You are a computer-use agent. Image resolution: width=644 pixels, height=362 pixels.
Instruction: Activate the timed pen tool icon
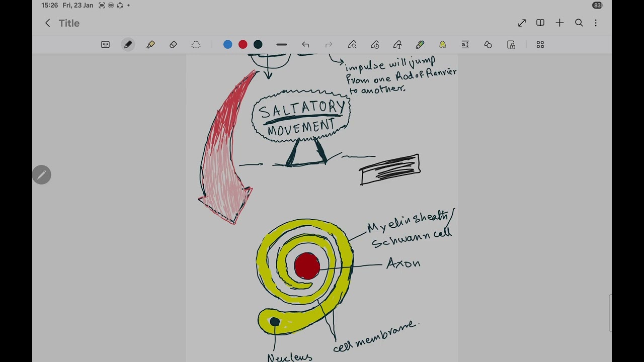pyautogui.click(x=375, y=45)
